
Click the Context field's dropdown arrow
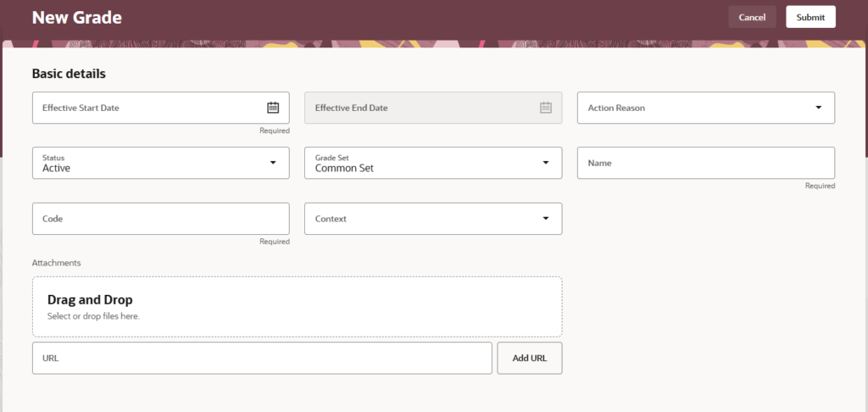[x=546, y=219]
